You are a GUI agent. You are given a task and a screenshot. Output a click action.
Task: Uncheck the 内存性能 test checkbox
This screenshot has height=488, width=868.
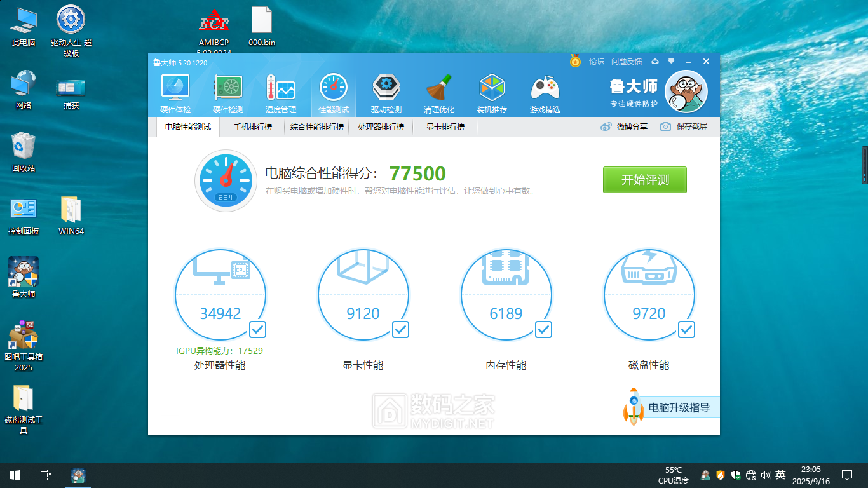pyautogui.click(x=543, y=329)
